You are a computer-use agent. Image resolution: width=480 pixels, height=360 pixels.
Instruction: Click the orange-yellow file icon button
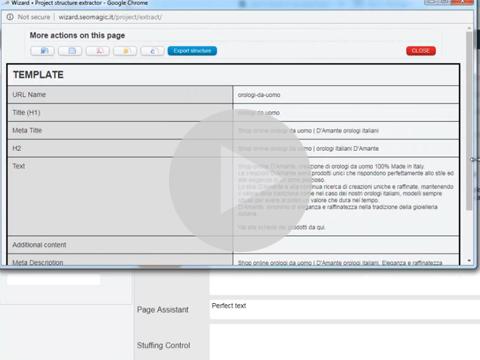(125, 51)
